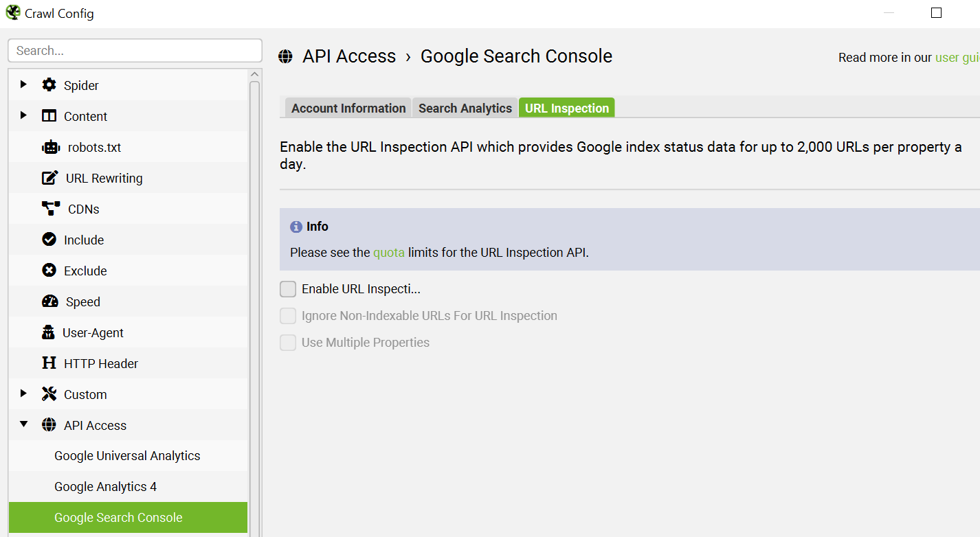Expand the Custom section arrow
980x537 pixels.
(x=23, y=393)
